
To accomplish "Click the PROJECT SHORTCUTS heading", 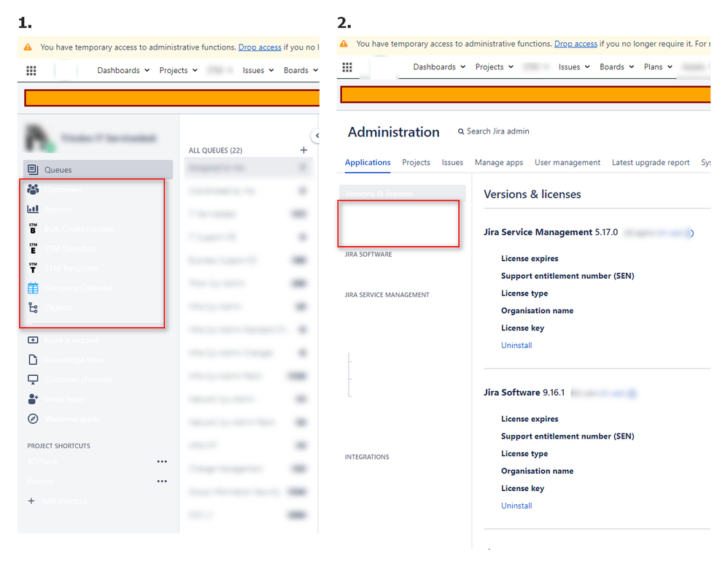I will pyautogui.click(x=58, y=446).
